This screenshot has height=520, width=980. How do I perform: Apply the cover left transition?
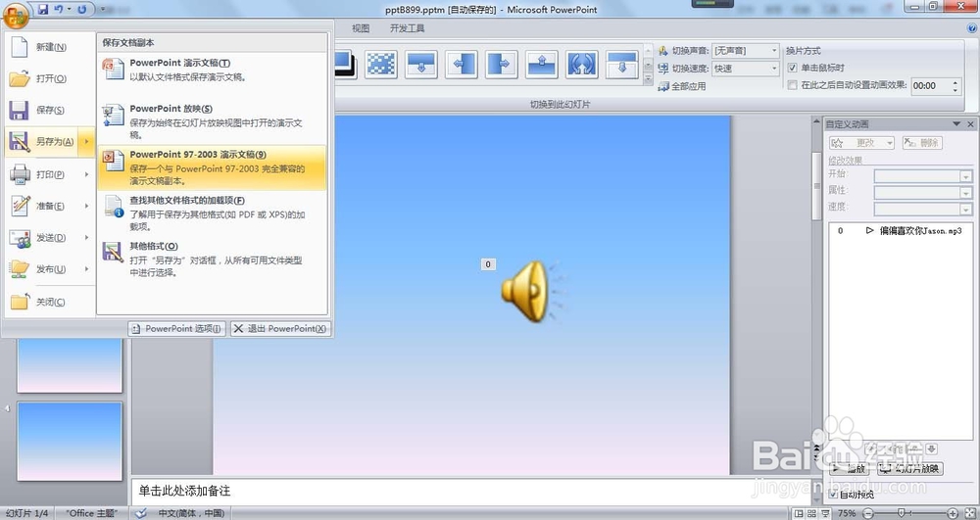462,64
